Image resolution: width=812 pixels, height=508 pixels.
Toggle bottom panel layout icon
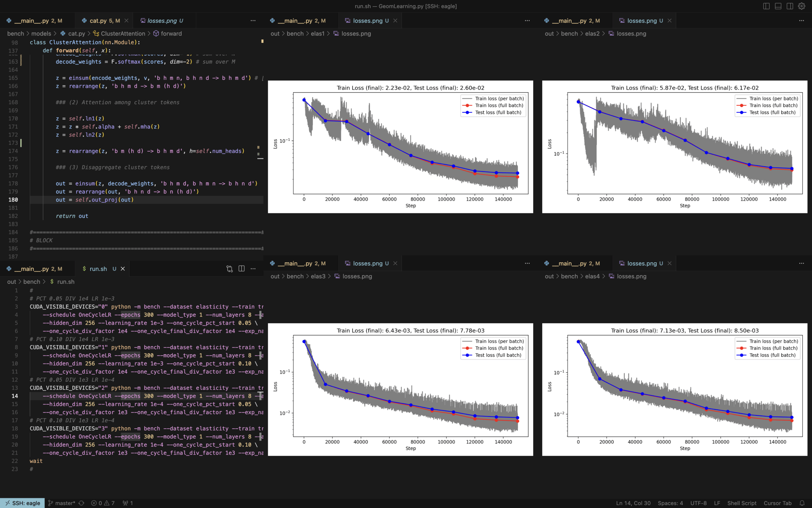point(778,6)
